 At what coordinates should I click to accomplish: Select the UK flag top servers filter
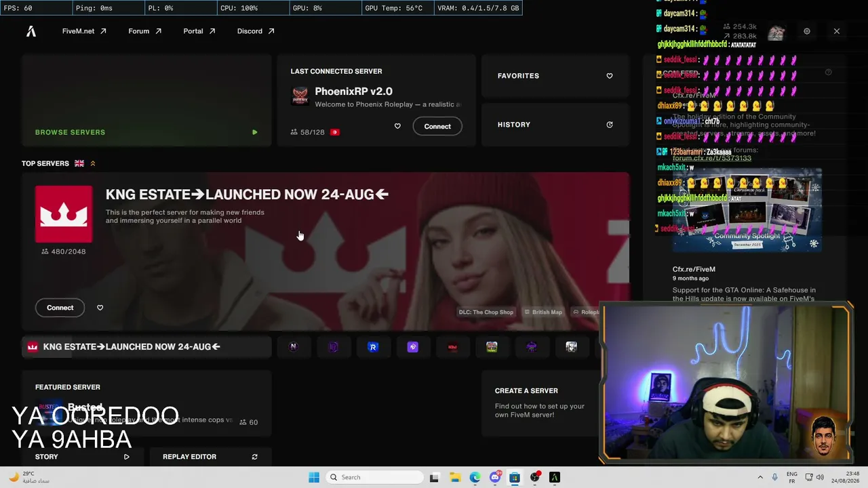point(79,163)
